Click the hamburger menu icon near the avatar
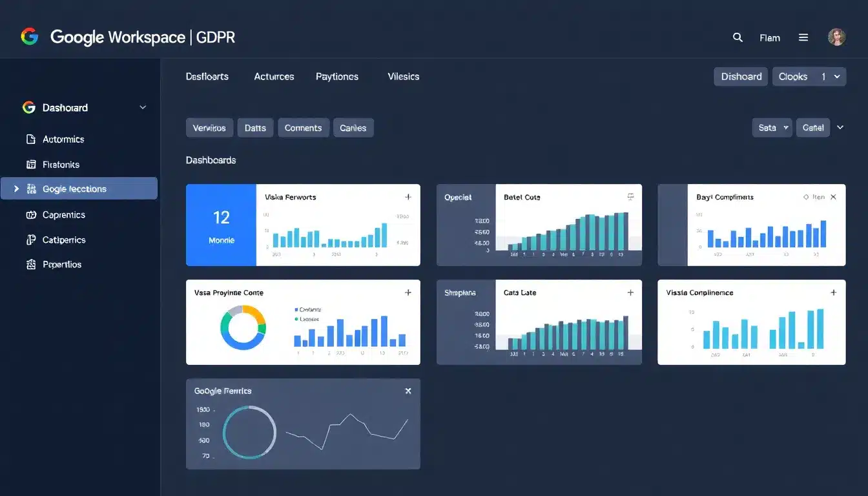This screenshot has height=496, width=868. coord(803,37)
